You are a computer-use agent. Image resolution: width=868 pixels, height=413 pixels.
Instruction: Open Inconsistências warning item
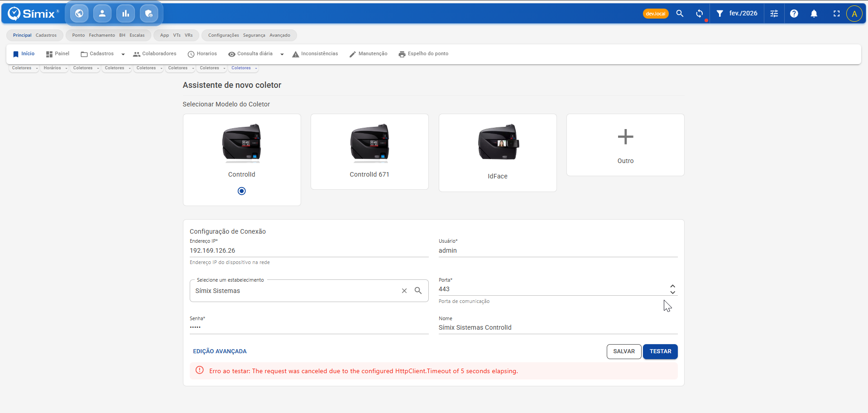pos(315,54)
